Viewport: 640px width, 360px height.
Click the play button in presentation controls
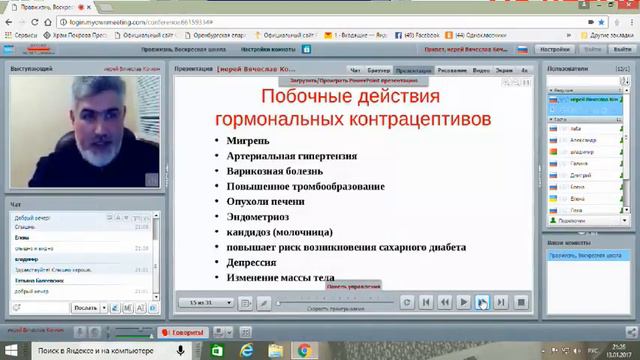(x=463, y=302)
